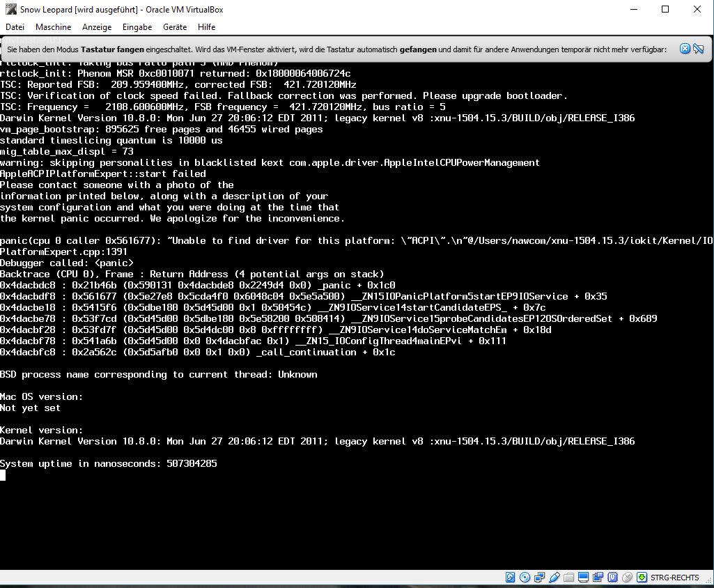Click 'BSD process name corresponding' line

[158, 374]
